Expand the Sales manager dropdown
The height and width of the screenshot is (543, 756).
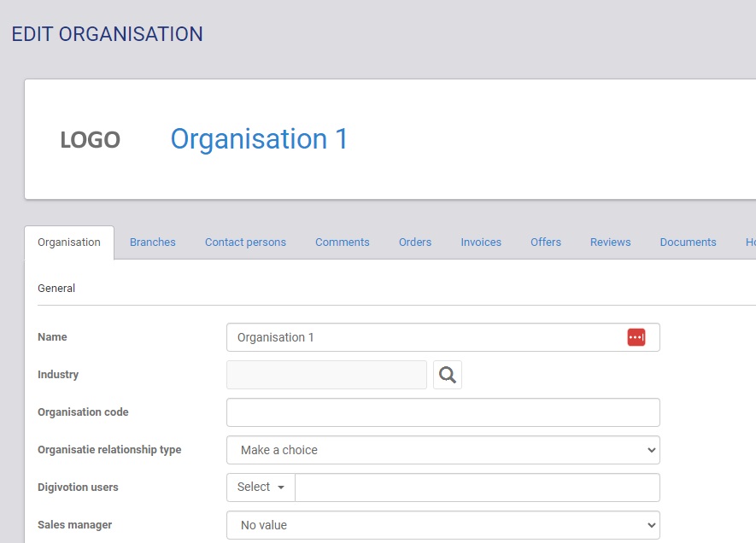pyautogui.click(x=442, y=525)
